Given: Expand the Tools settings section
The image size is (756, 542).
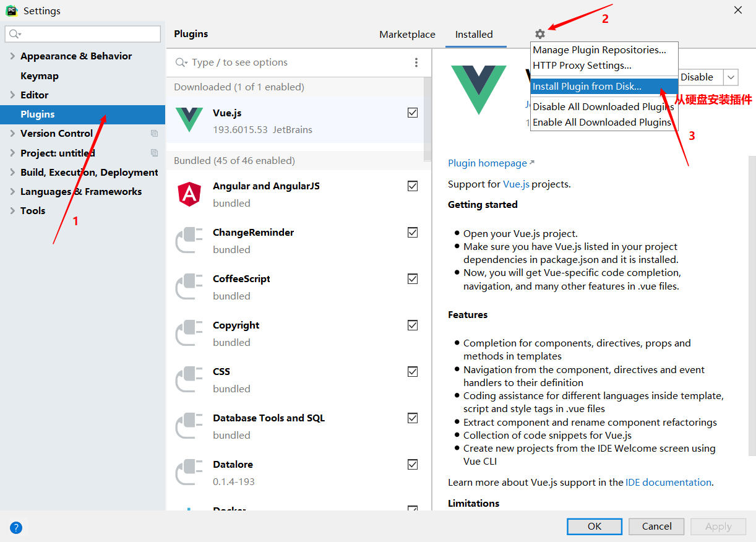Looking at the screenshot, I should click(12, 211).
